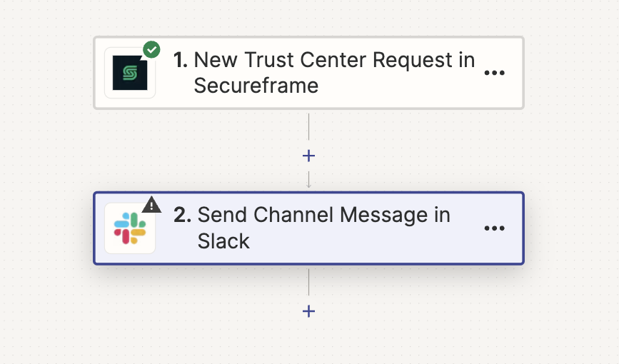Click the warning triangle on the Slack step
619x364 pixels.
pos(151,205)
